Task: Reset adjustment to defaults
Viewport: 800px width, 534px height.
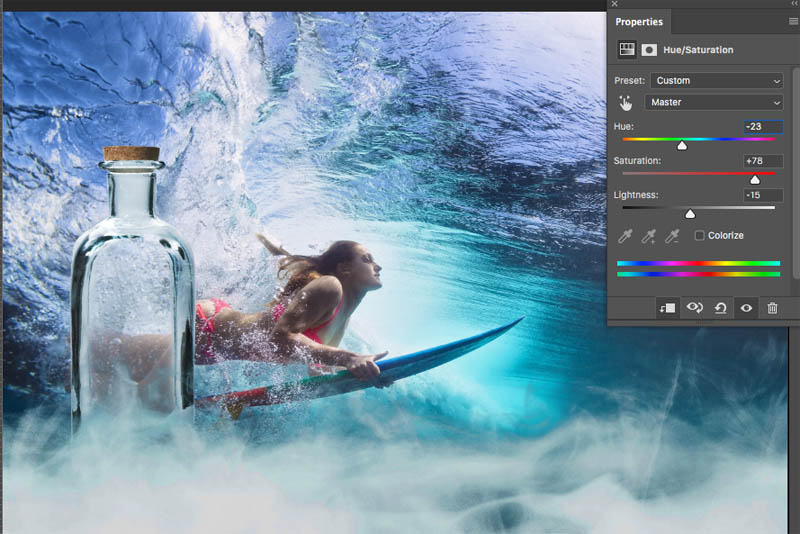Action: [720, 308]
